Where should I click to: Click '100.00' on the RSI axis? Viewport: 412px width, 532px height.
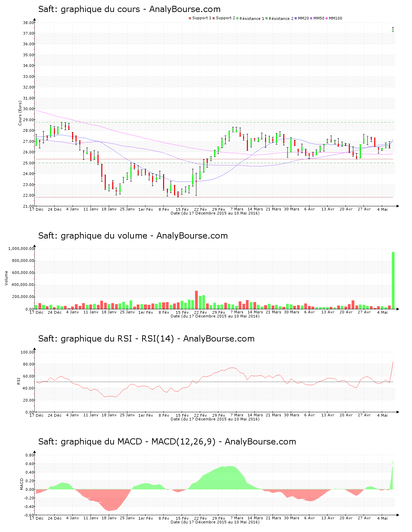(27, 352)
